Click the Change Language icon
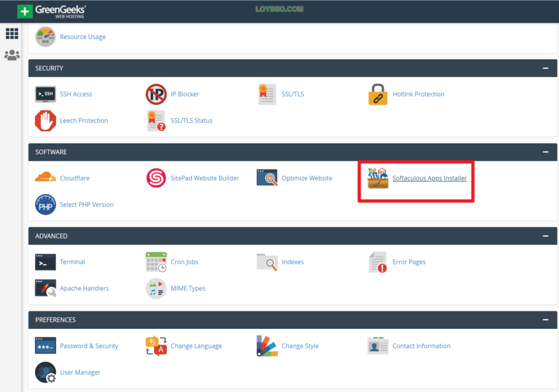 tap(156, 346)
